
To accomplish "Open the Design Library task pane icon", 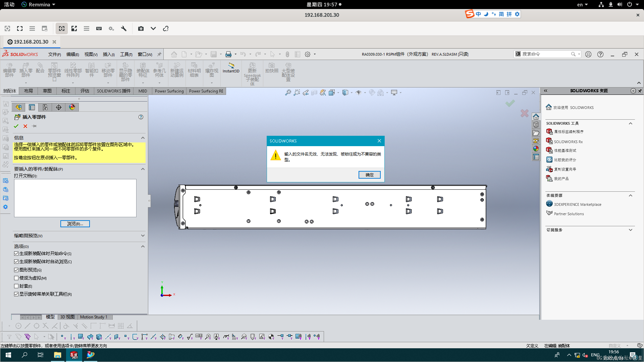I will (x=536, y=125).
